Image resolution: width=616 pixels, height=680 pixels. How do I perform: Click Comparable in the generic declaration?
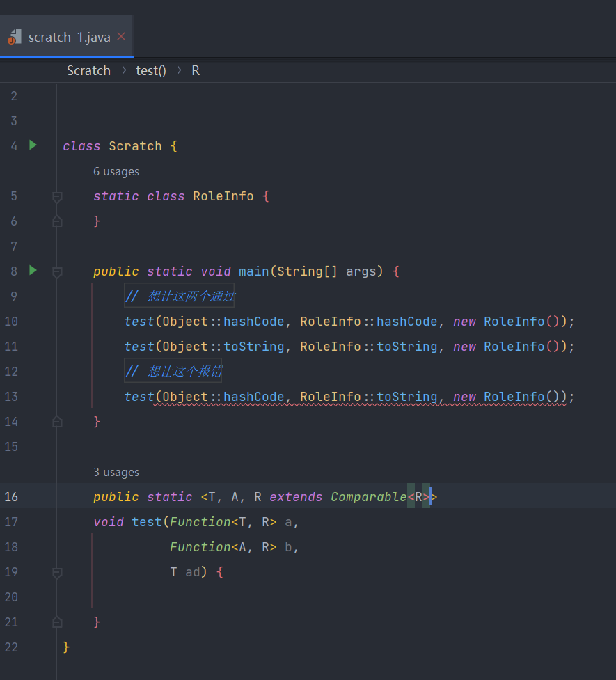click(368, 497)
